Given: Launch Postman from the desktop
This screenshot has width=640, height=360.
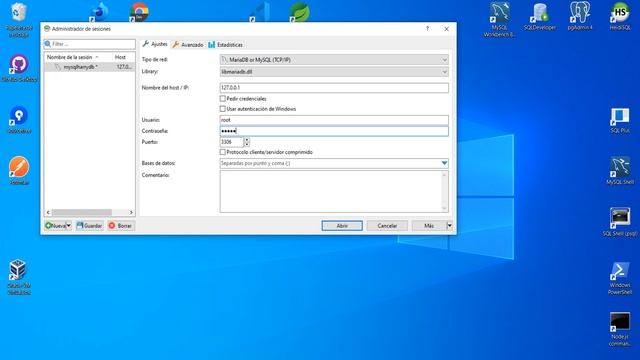Looking at the screenshot, I should tap(19, 171).
